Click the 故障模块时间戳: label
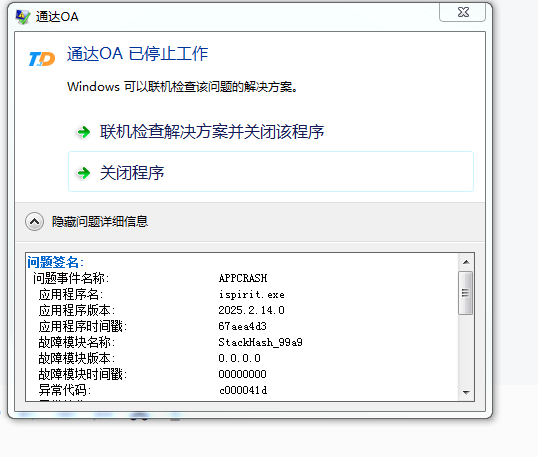The image size is (538, 457). click(x=83, y=374)
